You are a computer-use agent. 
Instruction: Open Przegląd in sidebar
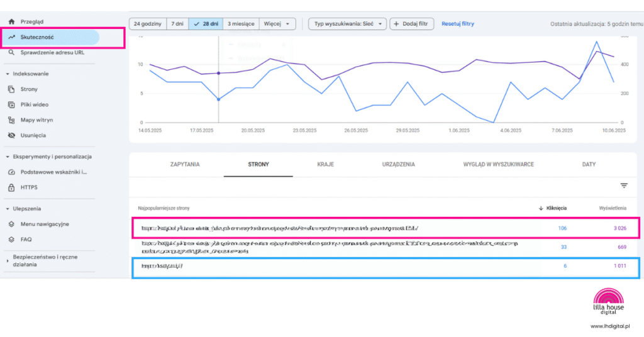[32, 22]
